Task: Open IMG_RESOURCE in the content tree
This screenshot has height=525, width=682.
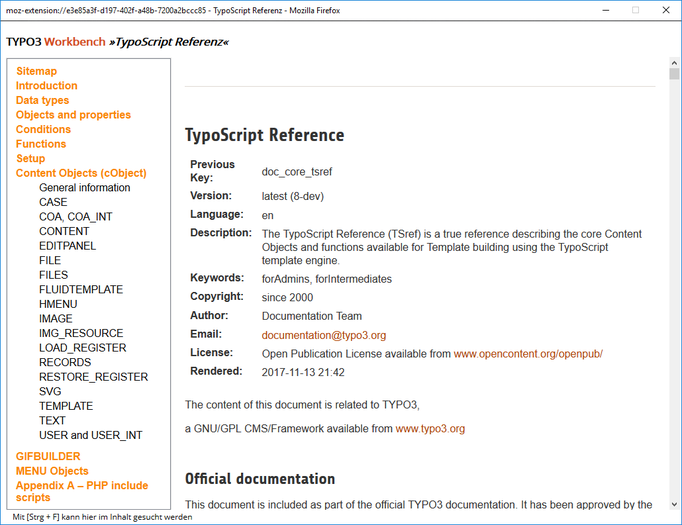Action: click(x=81, y=333)
